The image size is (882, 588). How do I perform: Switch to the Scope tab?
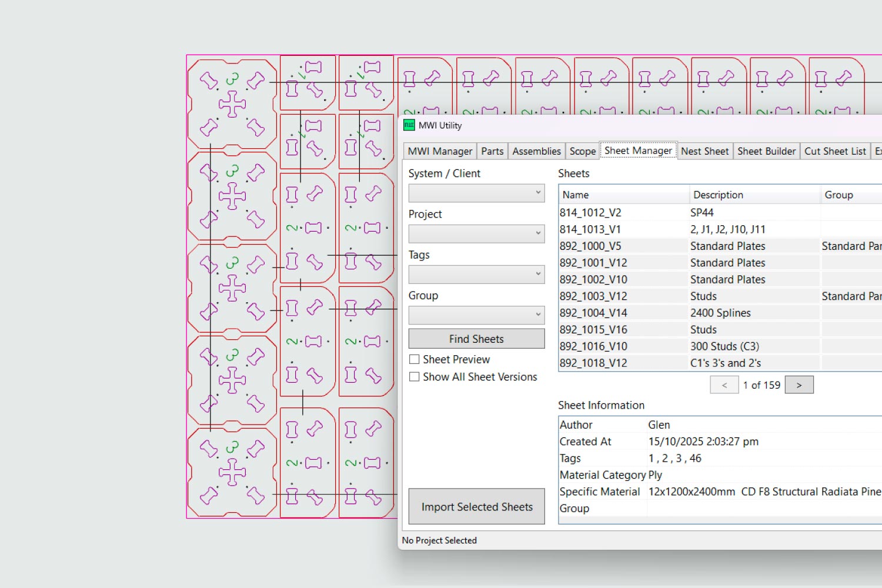582,151
